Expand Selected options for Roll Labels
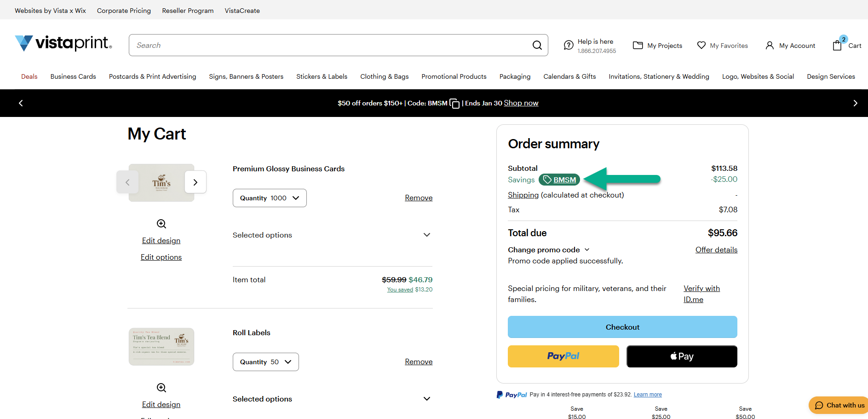This screenshot has height=419, width=868. 332,399
